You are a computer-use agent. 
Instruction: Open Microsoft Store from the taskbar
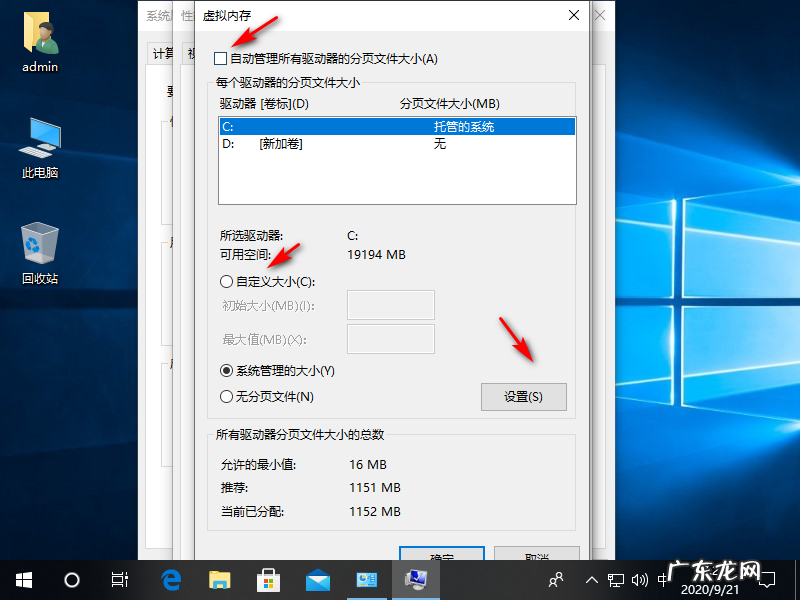(x=268, y=580)
